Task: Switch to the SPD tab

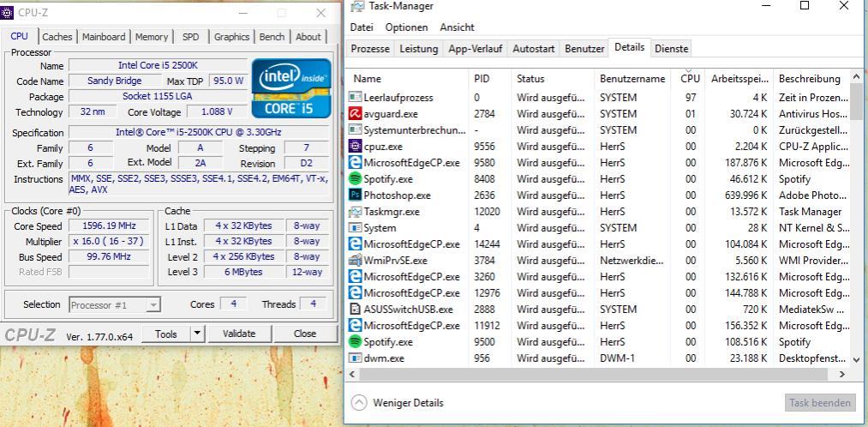Action: point(190,37)
